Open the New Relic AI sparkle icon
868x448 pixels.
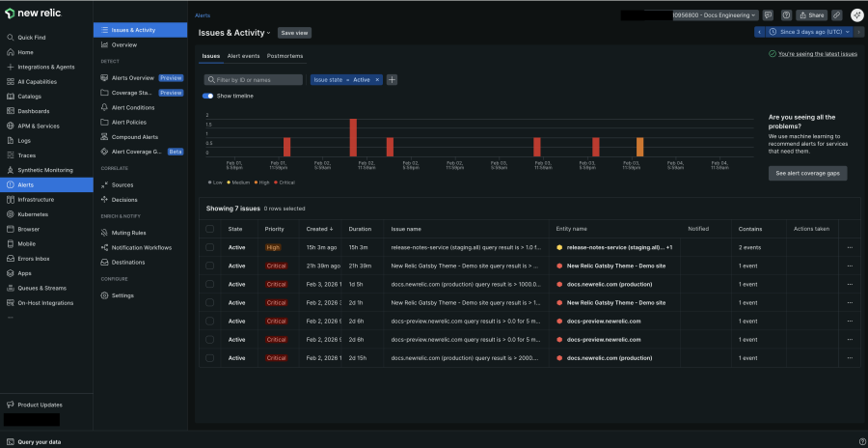(x=856, y=15)
